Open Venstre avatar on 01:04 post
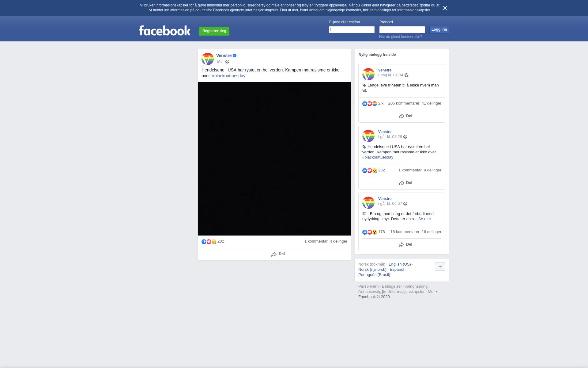Image resolution: width=588 pixels, height=368 pixels. 368,74
